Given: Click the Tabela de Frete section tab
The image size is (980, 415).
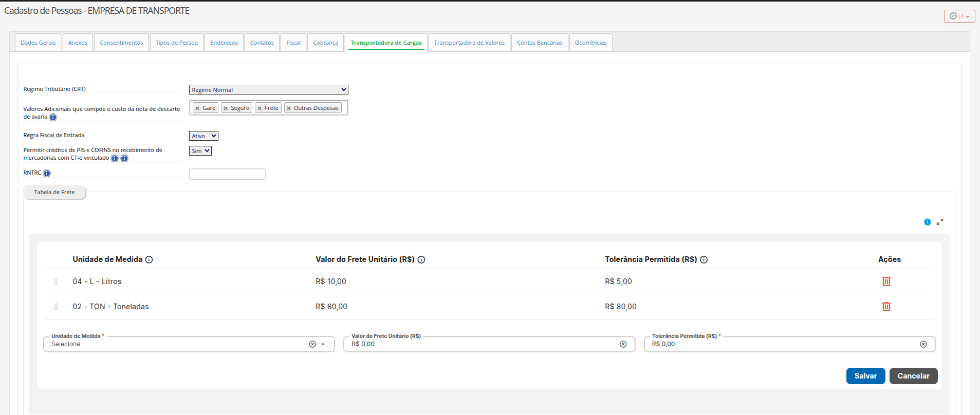Looking at the screenshot, I should pos(54,193).
